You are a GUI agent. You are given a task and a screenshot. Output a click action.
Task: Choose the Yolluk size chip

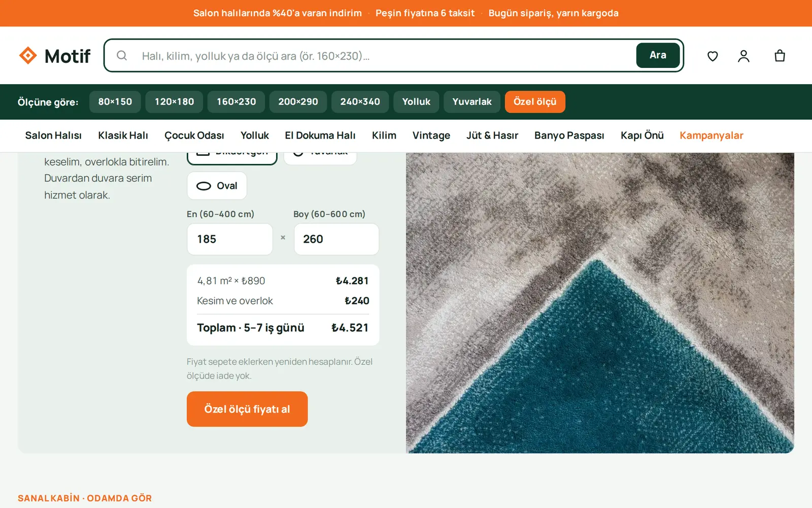click(416, 102)
